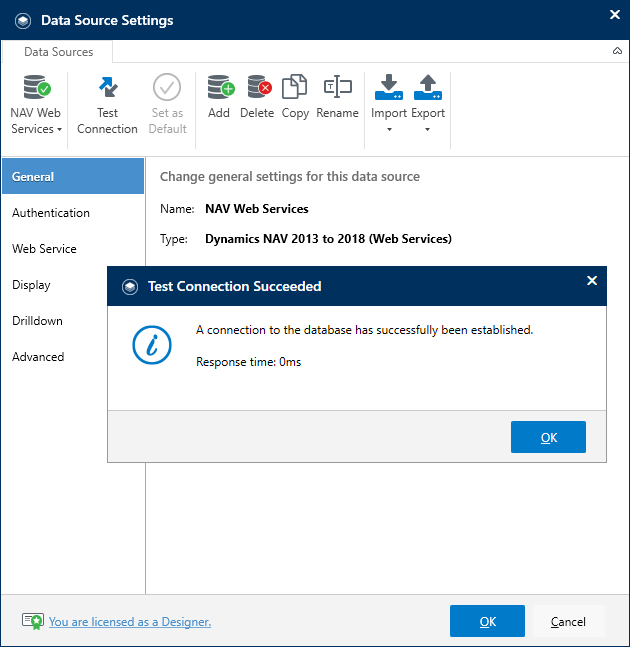Confirm the Test Connection Succeeded dialog with OK
This screenshot has height=647, width=630.
(548, 437)
